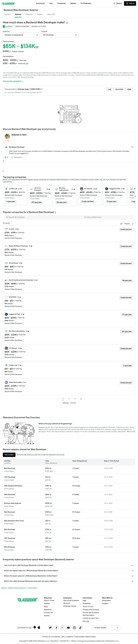This screenshot has height=644, width=138.
Task: Open the Instagram icon in footer
Action: 74,627
